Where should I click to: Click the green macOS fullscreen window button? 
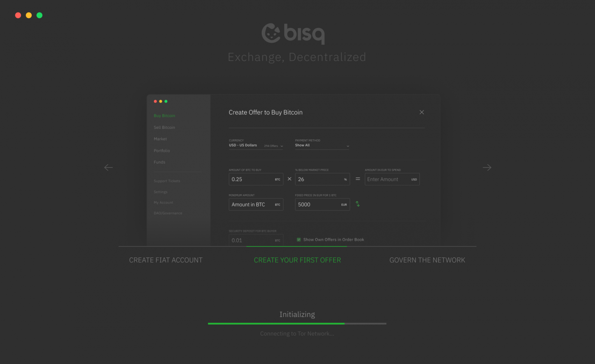(39, 15)
